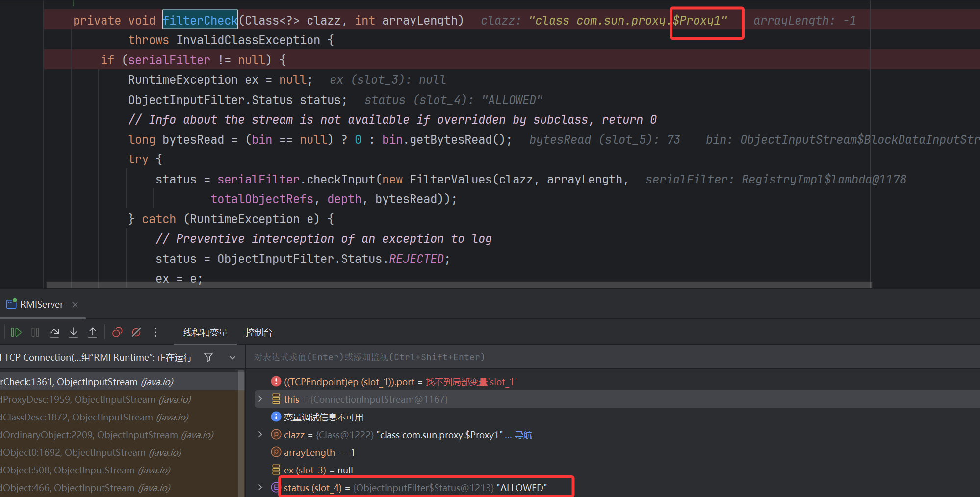This screenshot has height=497, width=980.
Task: Close the RMIServer debug tab
Action: 75,305
